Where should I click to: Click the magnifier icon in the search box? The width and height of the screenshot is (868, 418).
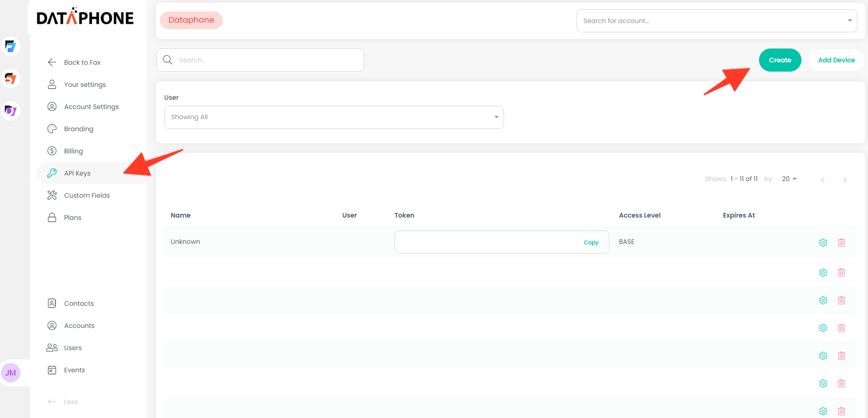(x=168, y=60)
